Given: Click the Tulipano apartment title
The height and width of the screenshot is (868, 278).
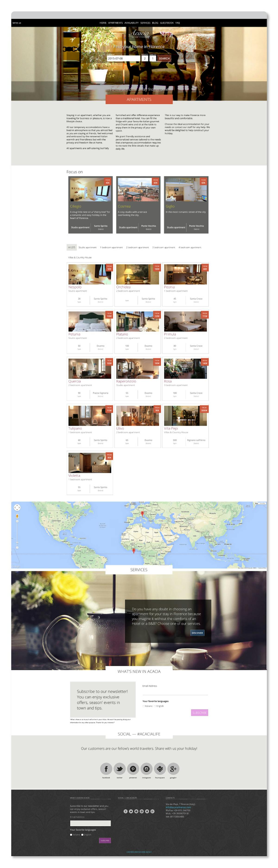Looking at the screenshot, I should 75,429.
